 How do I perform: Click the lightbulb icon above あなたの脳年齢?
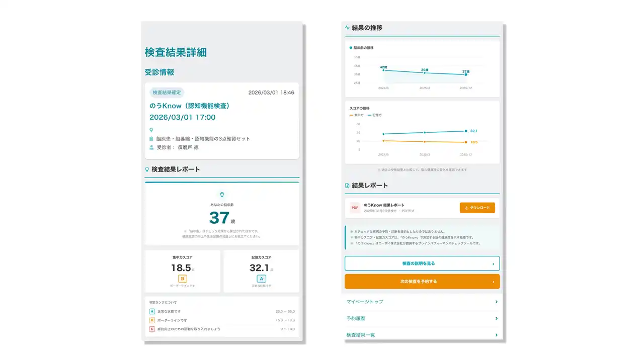point(222,194)
